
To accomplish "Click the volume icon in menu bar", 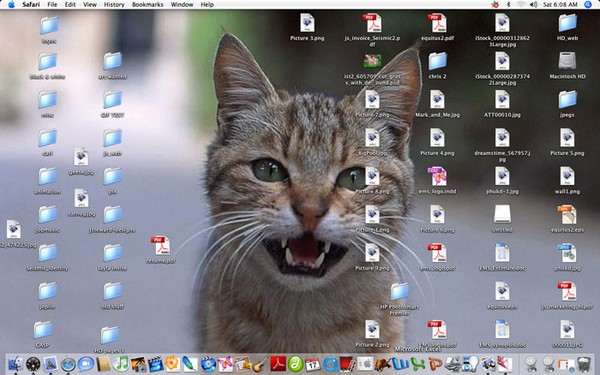I will click(533, 5).
